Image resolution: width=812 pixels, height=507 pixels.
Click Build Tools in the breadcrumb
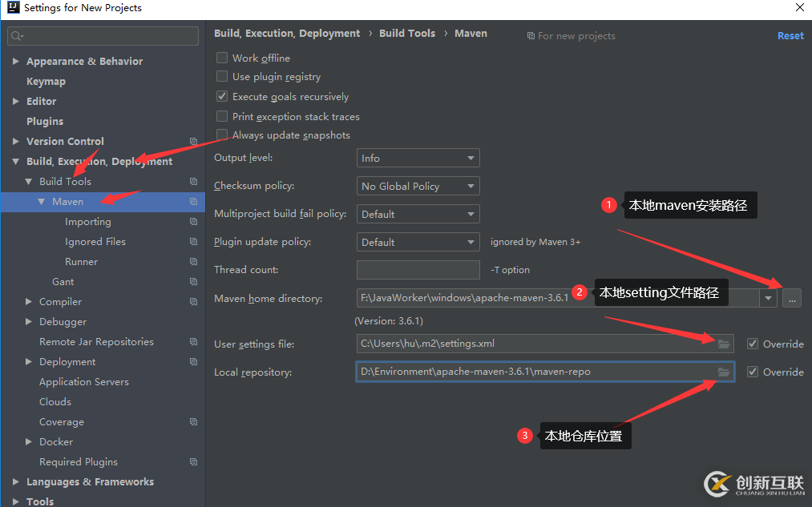pos(407,34)
